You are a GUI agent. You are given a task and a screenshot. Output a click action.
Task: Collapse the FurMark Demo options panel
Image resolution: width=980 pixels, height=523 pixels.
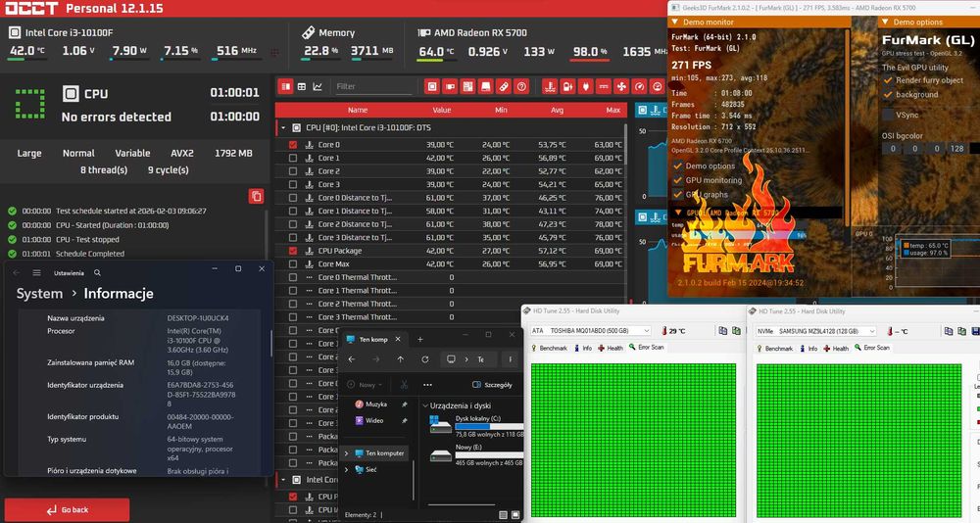click(885, 22)
